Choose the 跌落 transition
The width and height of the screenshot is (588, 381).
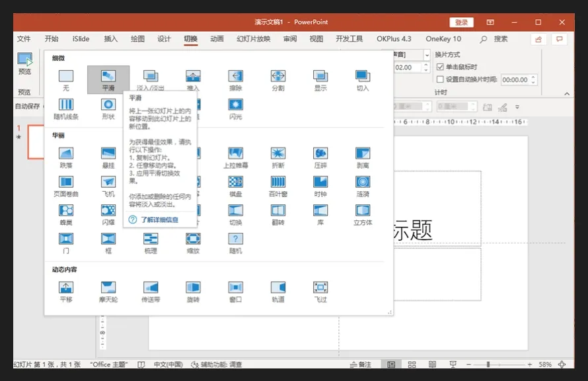[x=66, y=157]
